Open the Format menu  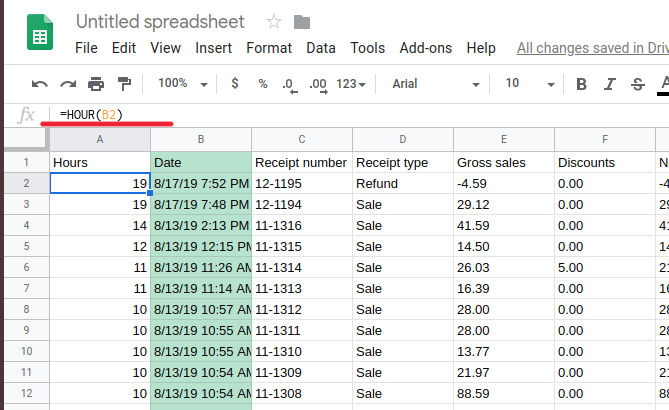tap(269, 48)
